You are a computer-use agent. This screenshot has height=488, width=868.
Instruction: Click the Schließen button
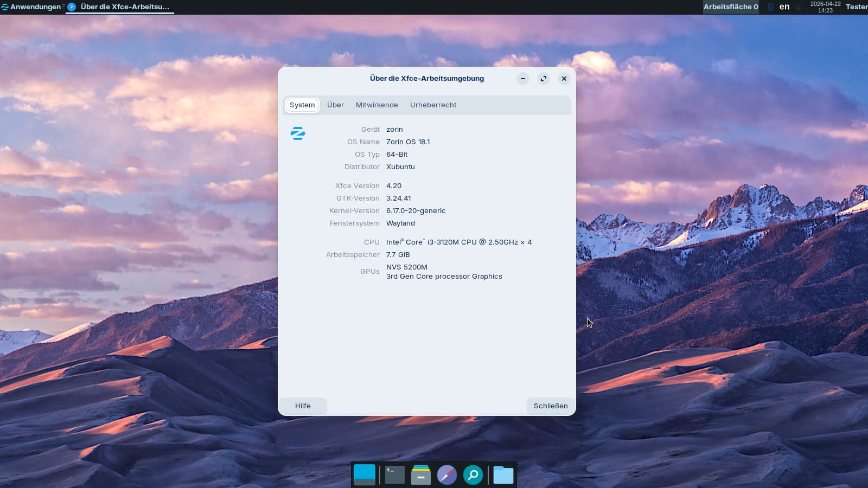tap(550, 406)
